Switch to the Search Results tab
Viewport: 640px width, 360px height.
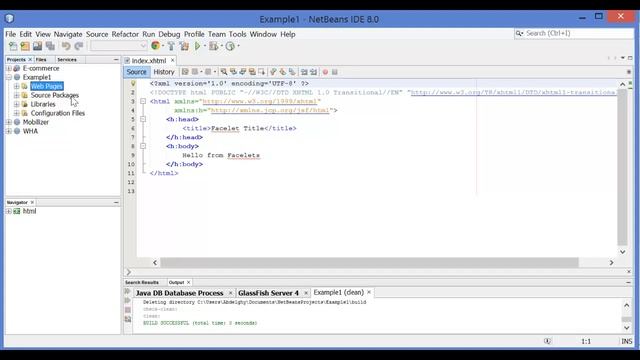tap(142, 282)
